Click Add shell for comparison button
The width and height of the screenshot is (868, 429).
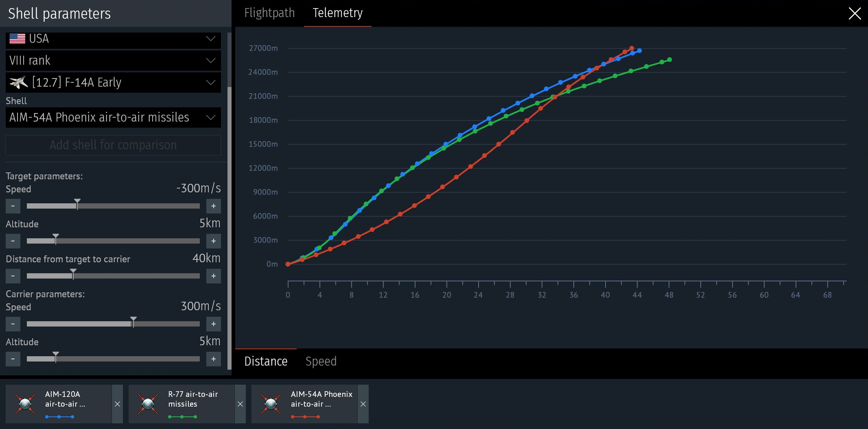coord(113,145)
